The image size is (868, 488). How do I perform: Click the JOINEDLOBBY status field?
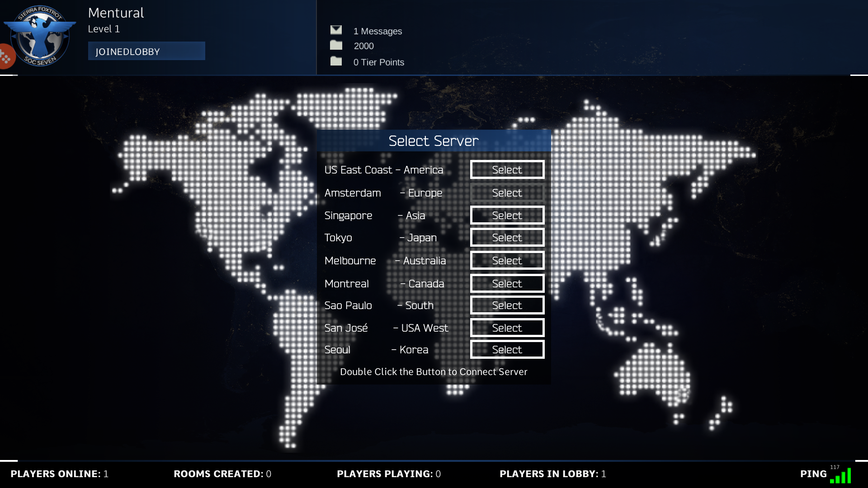pyautogui.click(x=146, y=51)
